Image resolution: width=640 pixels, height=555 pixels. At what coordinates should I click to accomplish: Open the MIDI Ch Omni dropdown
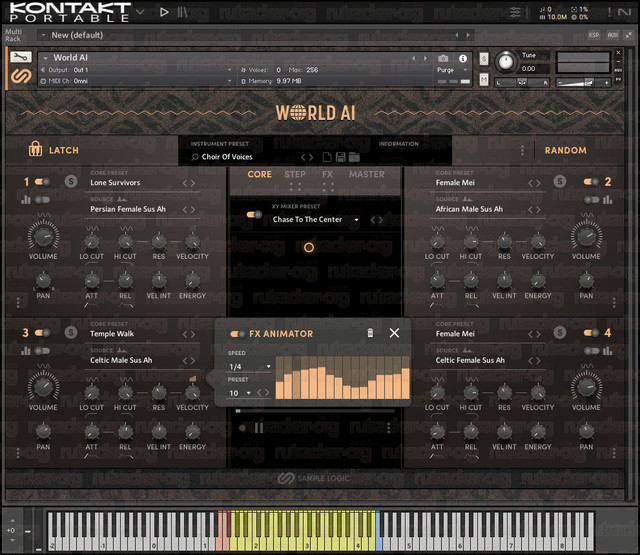136,81
